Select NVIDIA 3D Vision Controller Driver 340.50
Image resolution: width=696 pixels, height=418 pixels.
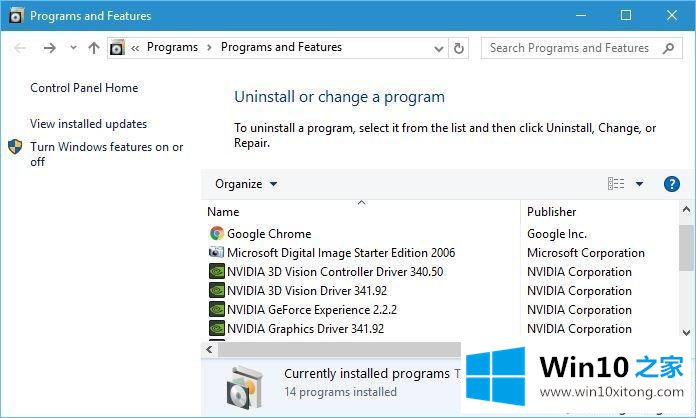pos(335,272)
